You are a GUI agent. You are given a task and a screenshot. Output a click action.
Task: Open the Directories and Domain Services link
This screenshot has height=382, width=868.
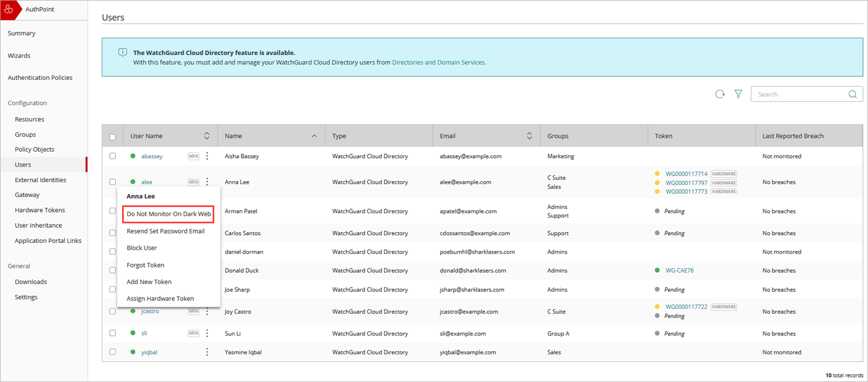pos(439,62)
